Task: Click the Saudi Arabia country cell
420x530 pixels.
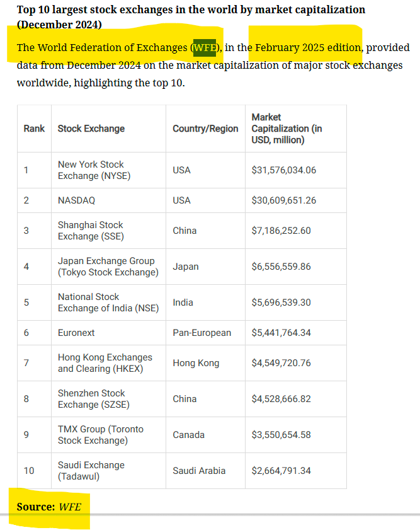Action: point(205,471)
